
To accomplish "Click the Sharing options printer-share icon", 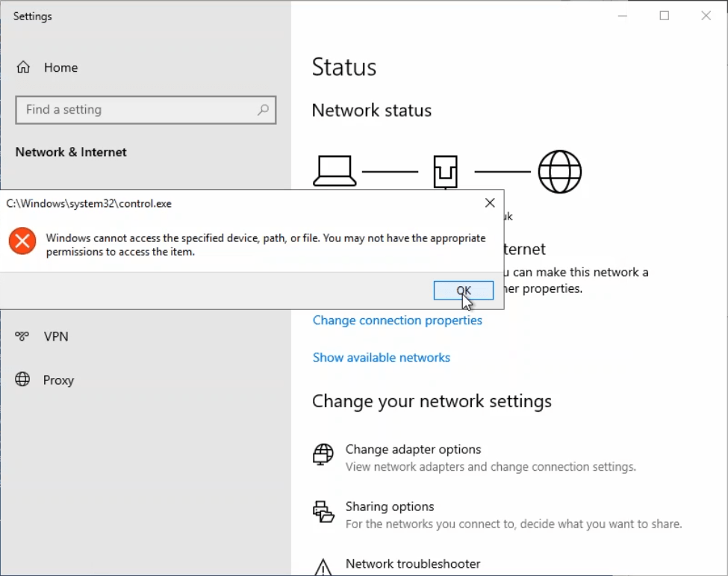I will 323,511.
